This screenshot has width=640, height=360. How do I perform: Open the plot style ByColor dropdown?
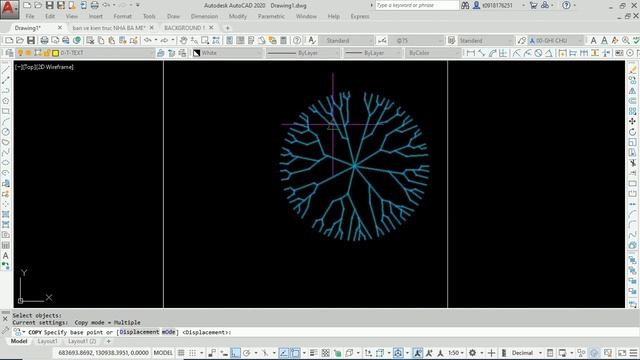click(433, 53)
